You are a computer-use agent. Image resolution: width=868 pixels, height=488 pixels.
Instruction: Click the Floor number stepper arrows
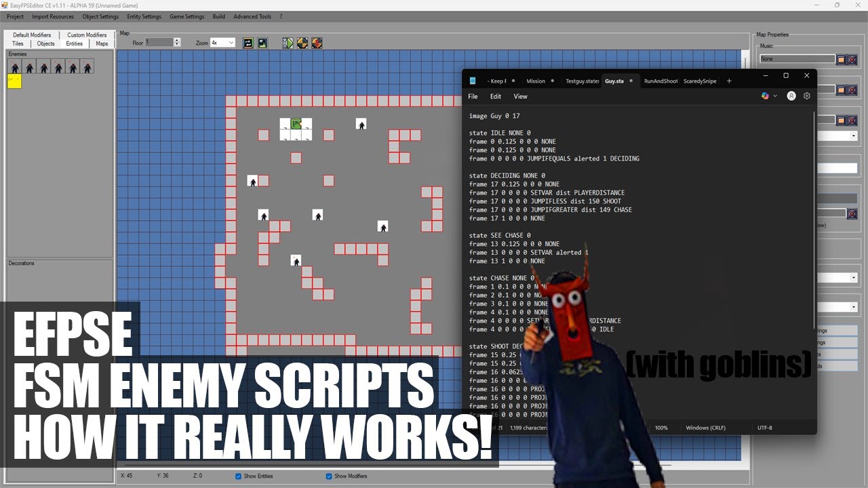[177, 42]
